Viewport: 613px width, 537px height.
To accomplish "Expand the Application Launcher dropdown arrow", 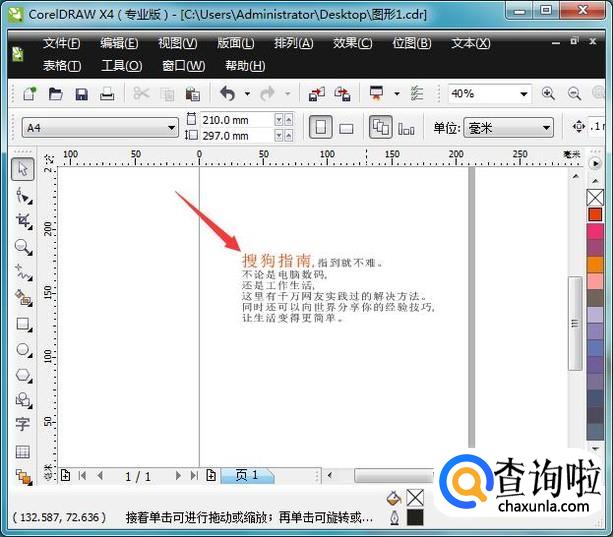I will pyautogui.click(x=397, y=94).
